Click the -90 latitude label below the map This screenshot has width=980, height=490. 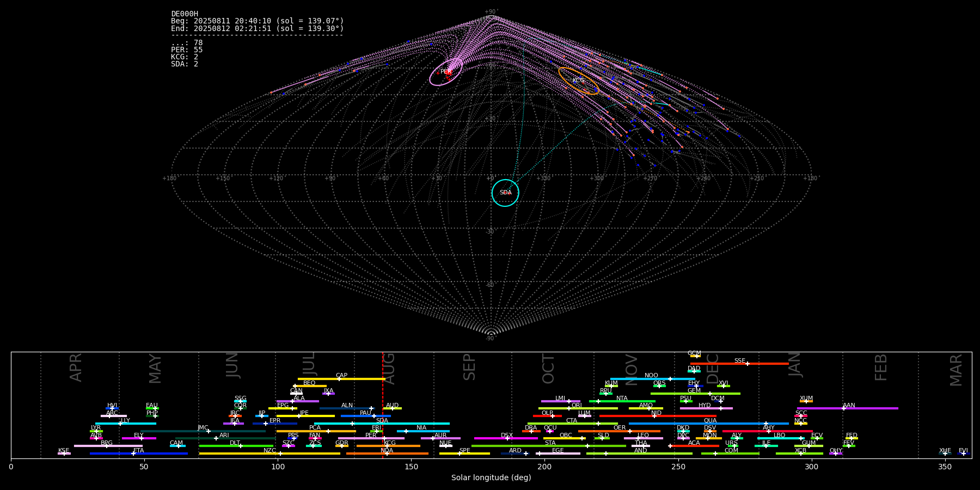coord(490,339)
